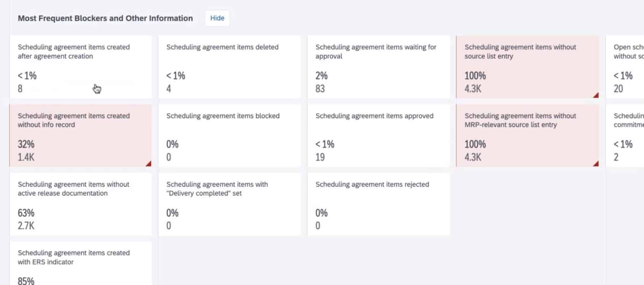The width and height of the screenshot is (644, 285).
Task: Select 'Scheduling agreement items deleted' tile
Action: click(230, 67)
